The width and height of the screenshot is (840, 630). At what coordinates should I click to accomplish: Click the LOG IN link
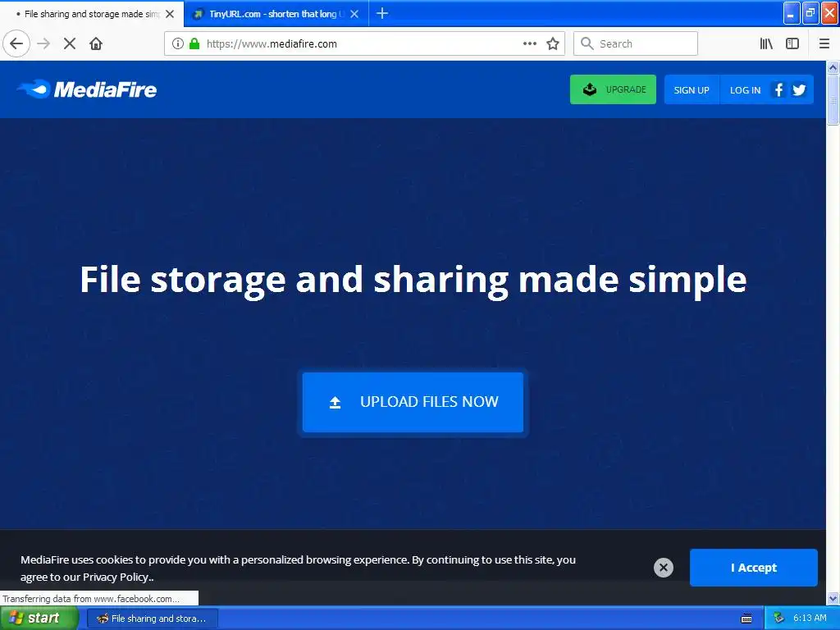click(745, 90)
